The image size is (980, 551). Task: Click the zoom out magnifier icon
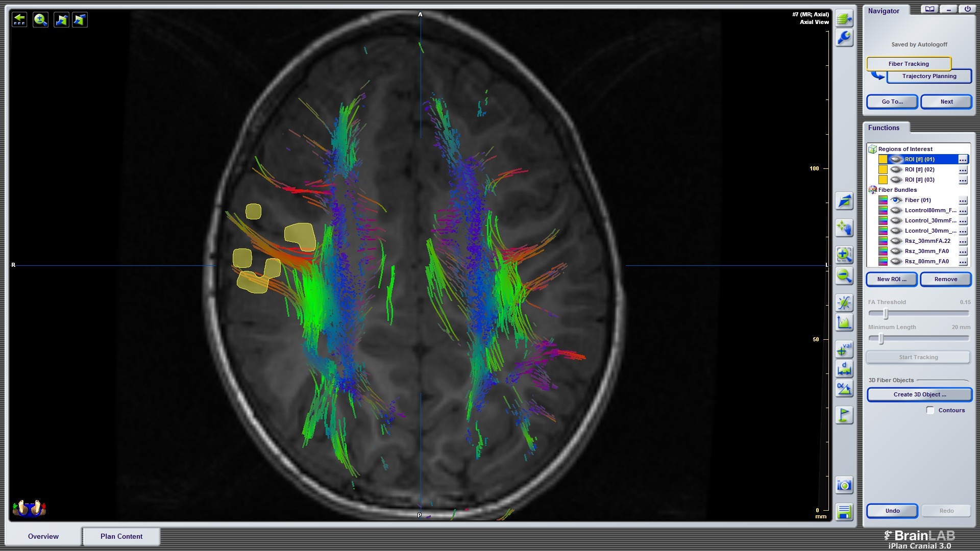pos(844,276)
